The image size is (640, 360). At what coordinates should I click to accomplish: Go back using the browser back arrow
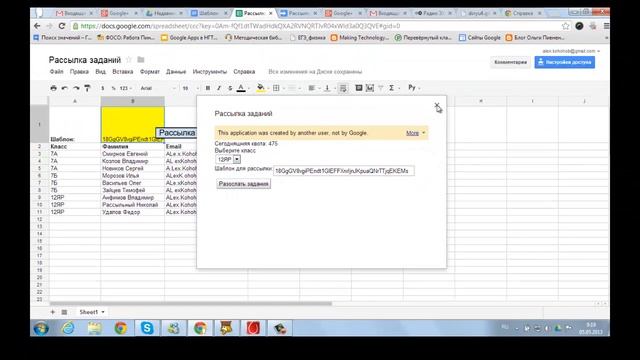(x=37, y=26)
